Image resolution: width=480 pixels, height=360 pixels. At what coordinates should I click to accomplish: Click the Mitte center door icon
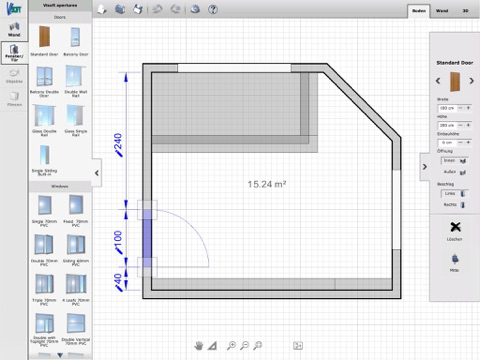[x=455, y=259]
